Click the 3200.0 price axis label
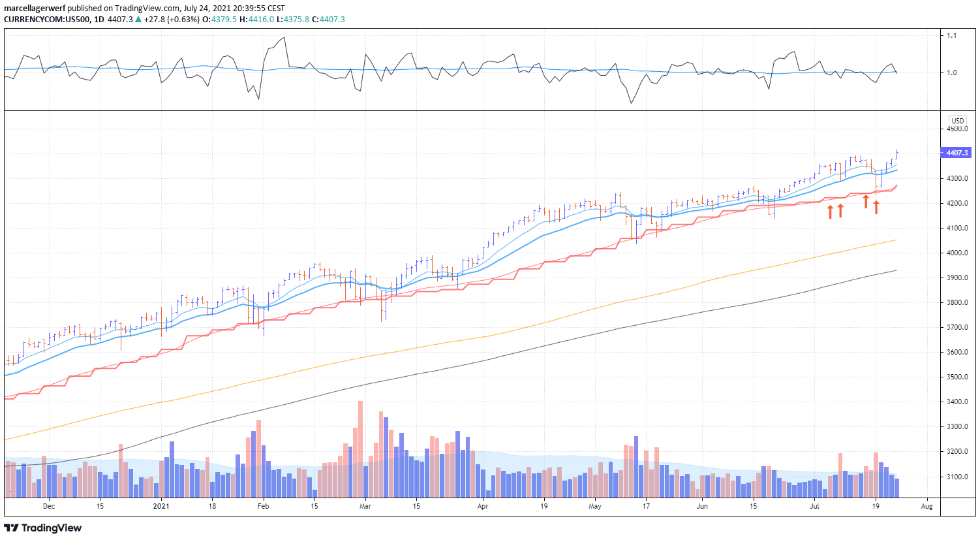 [957, 451]
